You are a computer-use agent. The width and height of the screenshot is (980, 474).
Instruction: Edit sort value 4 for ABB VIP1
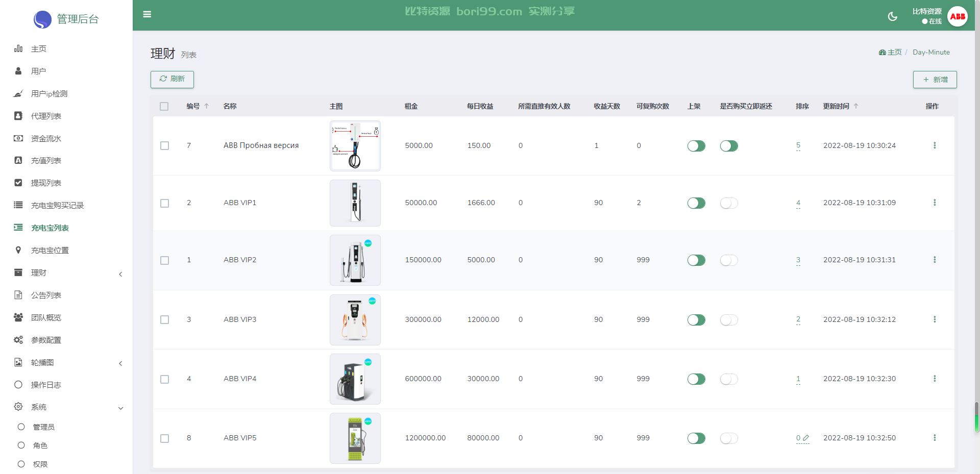tap(798, 203)
